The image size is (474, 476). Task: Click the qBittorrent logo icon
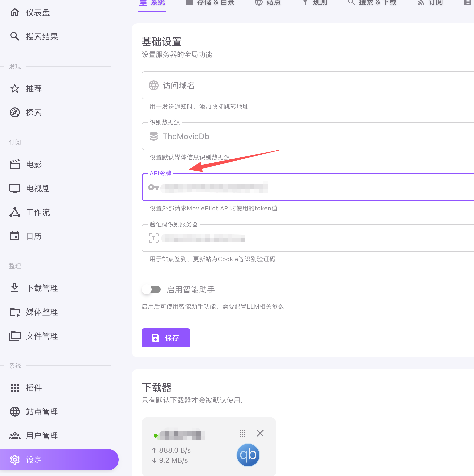tap(248, 455)
